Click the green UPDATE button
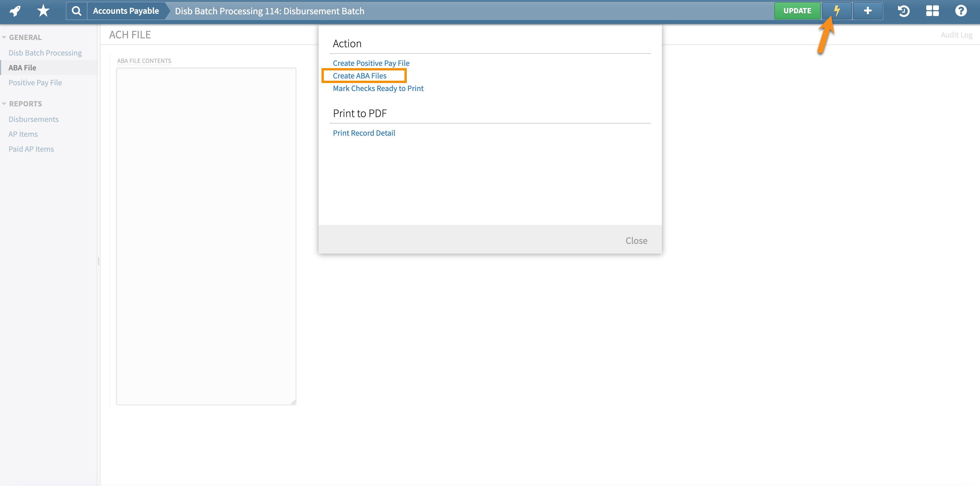The image size is (980, 486). click(797, 11)
